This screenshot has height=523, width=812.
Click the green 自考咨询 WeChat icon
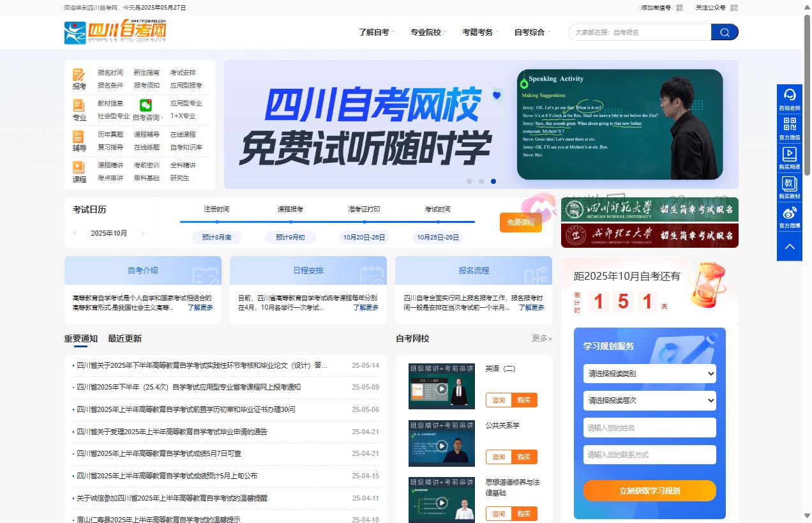[x=146, y=103]
